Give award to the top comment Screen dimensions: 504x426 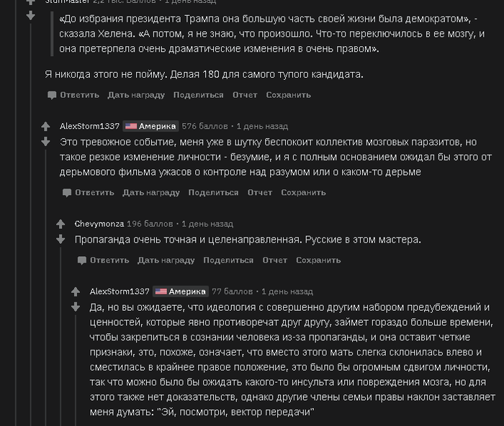(136, 95)
